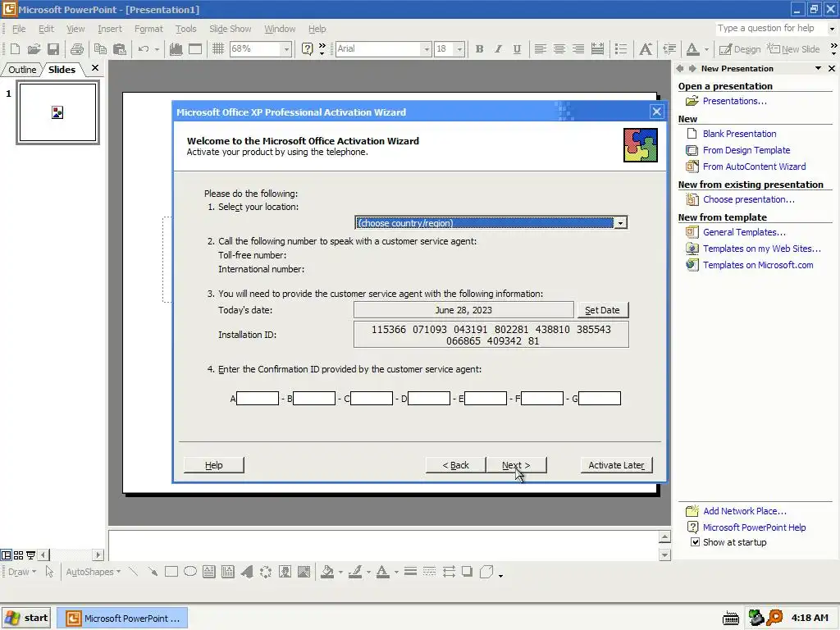The image size is (840, 630).
Task: Click the Insert Table icon
Action: point(195,48)
